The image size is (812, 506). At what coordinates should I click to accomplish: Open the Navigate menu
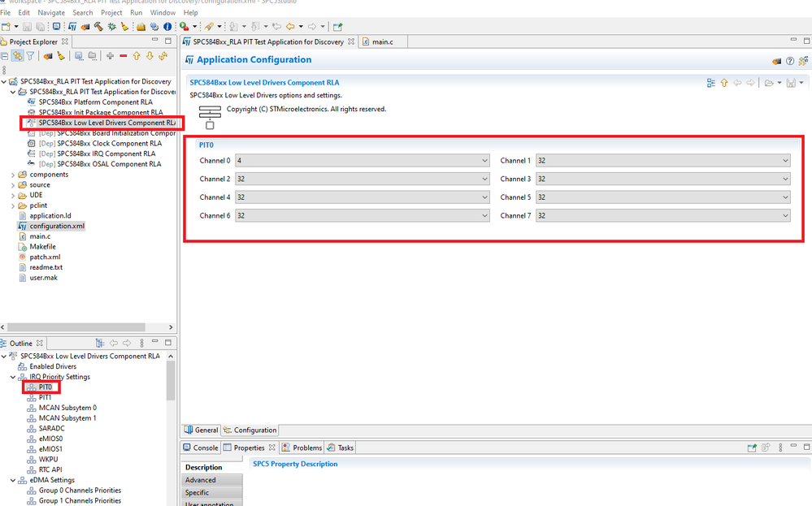click(51, 12)
